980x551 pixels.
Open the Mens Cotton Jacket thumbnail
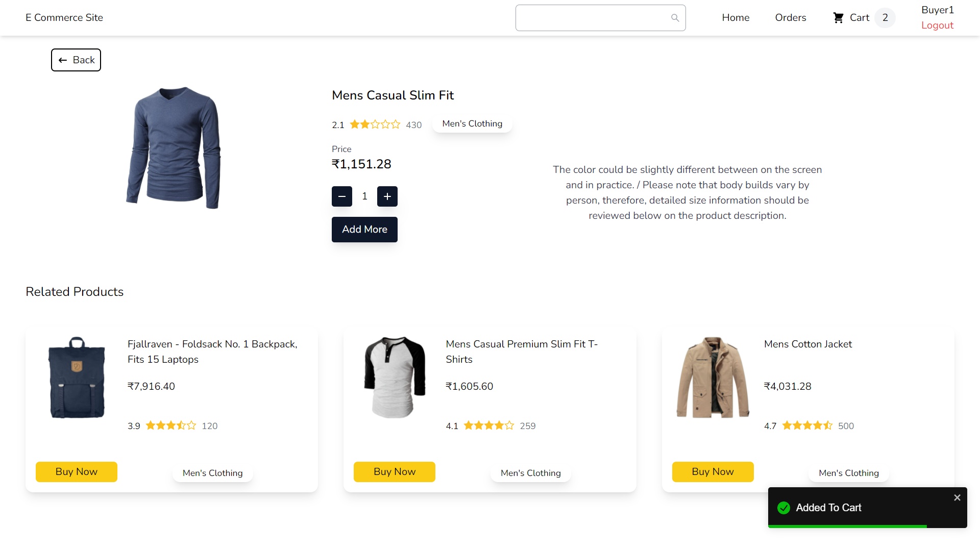(713, 378)
